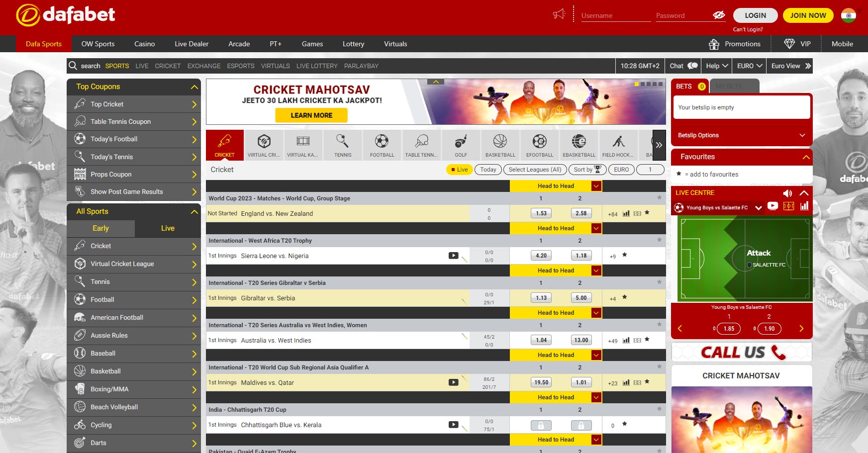Show more sports with double arrow
Viewport: 868px width, 453px height.
659,145
